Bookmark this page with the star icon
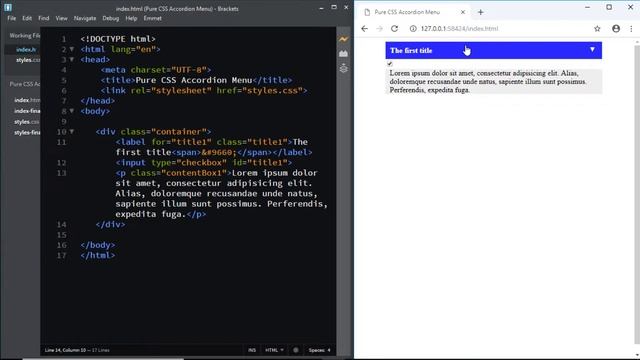The width and height of the screenshot is (640, 360). point(597,29)
